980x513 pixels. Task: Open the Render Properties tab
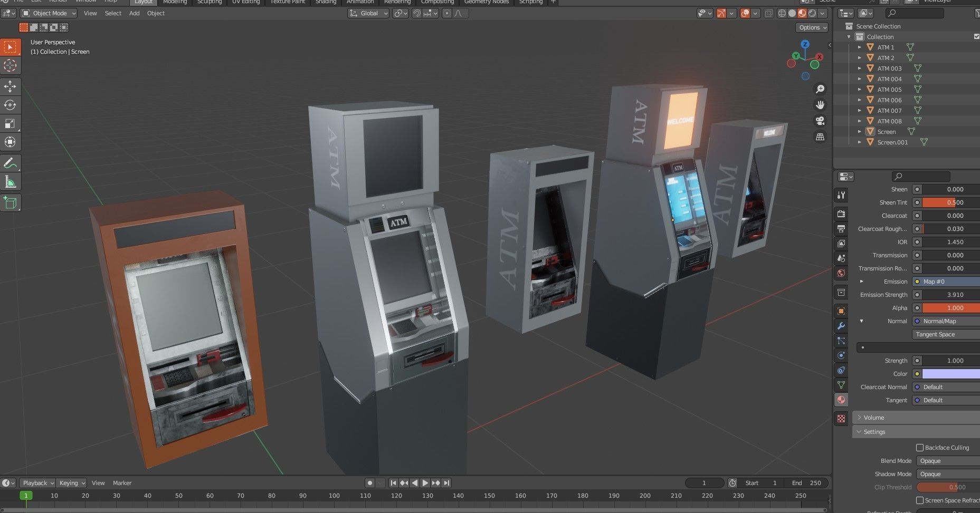(841, 214)
